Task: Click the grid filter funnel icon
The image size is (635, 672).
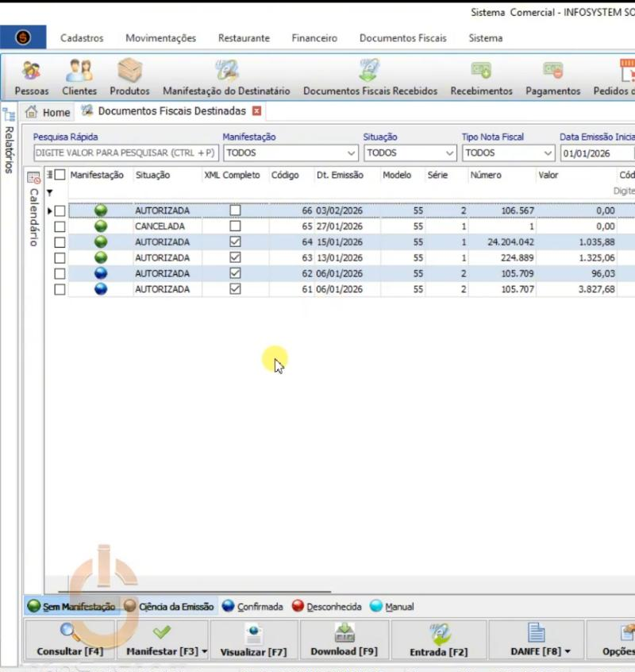Action: click(x=50, y=193)
